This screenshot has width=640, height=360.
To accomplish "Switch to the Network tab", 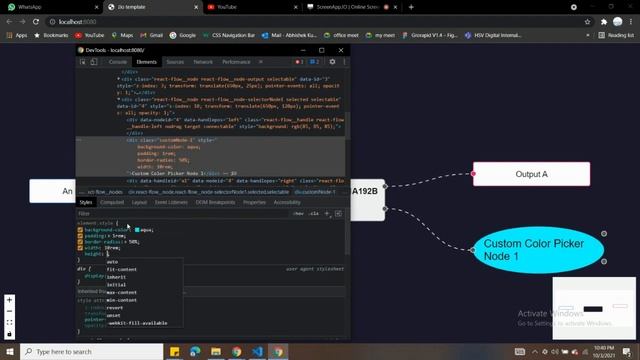I will (x=203, y=62).
